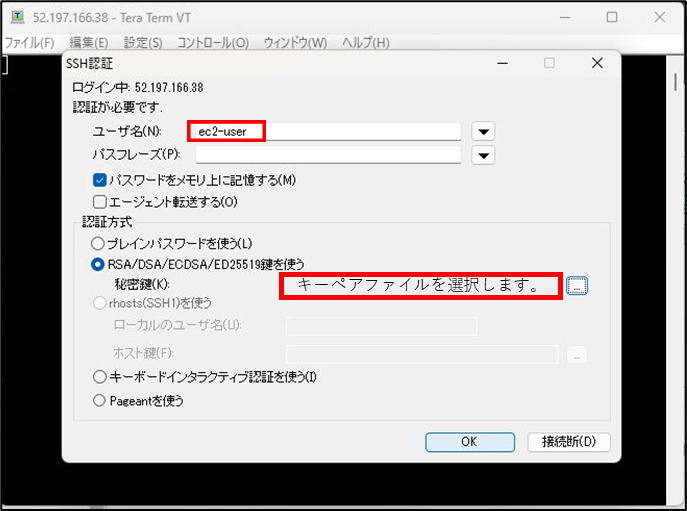Select RSA/DSA/ECDSA/ED25519鍵を使う radio button
Screen dimensions: 687x511
[98, 264]
